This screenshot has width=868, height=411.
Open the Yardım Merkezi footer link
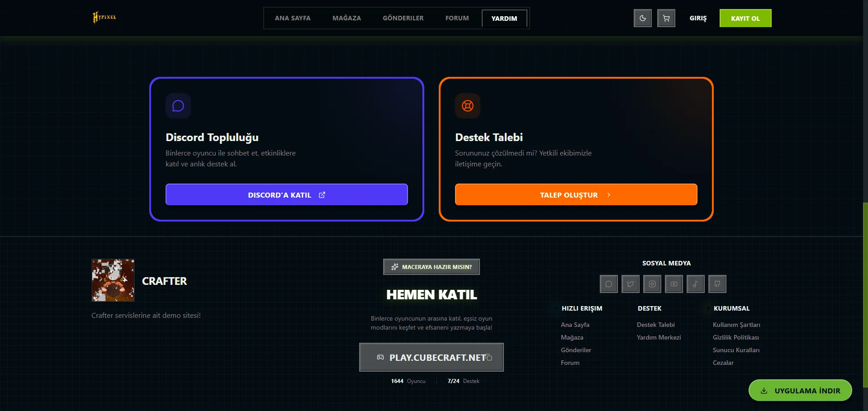[x=659, y=337]
